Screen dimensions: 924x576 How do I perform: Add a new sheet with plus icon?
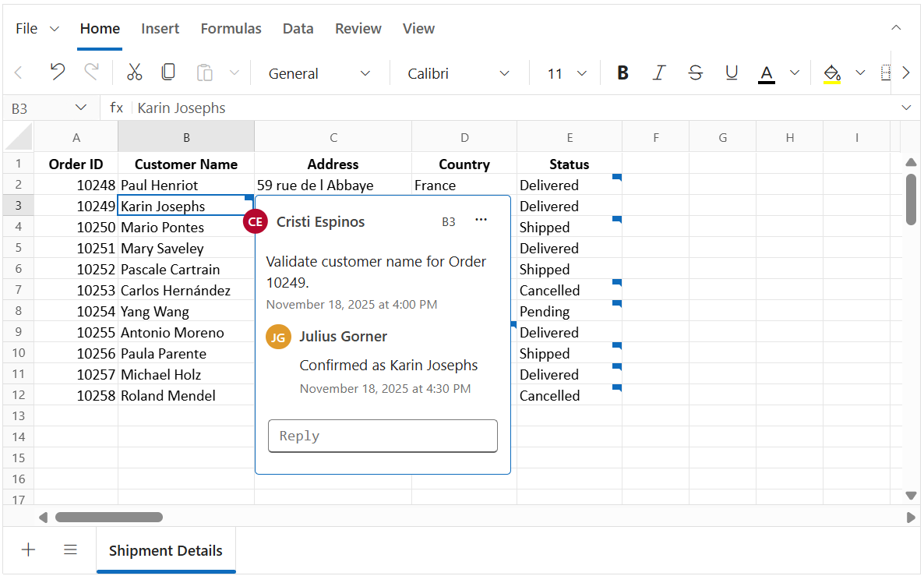[28, 550]
